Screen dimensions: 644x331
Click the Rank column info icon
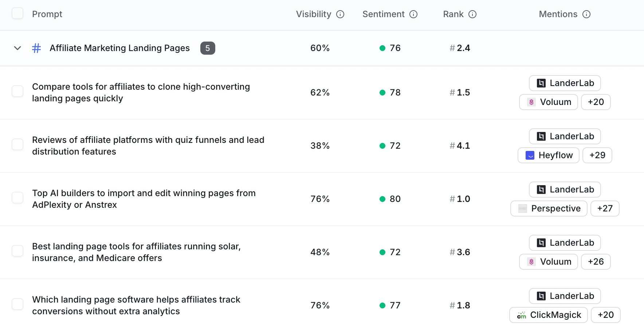point(472,14)
